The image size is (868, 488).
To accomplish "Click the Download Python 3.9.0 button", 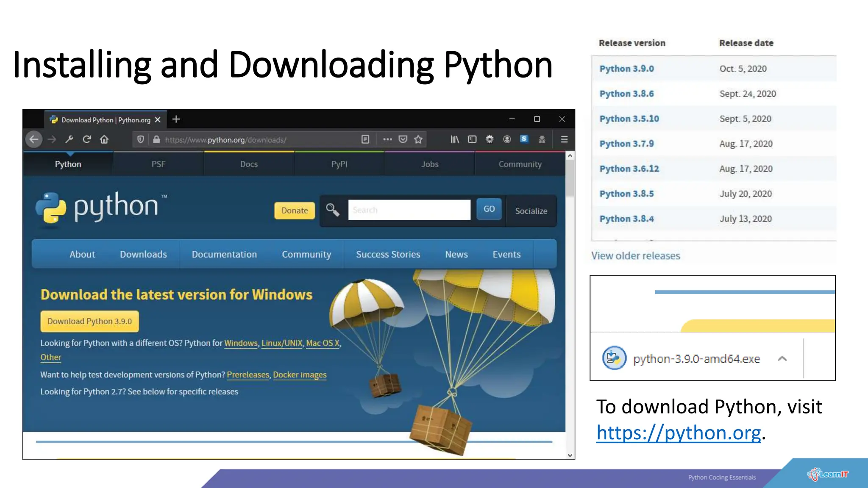I will click(x=89, y=322).
